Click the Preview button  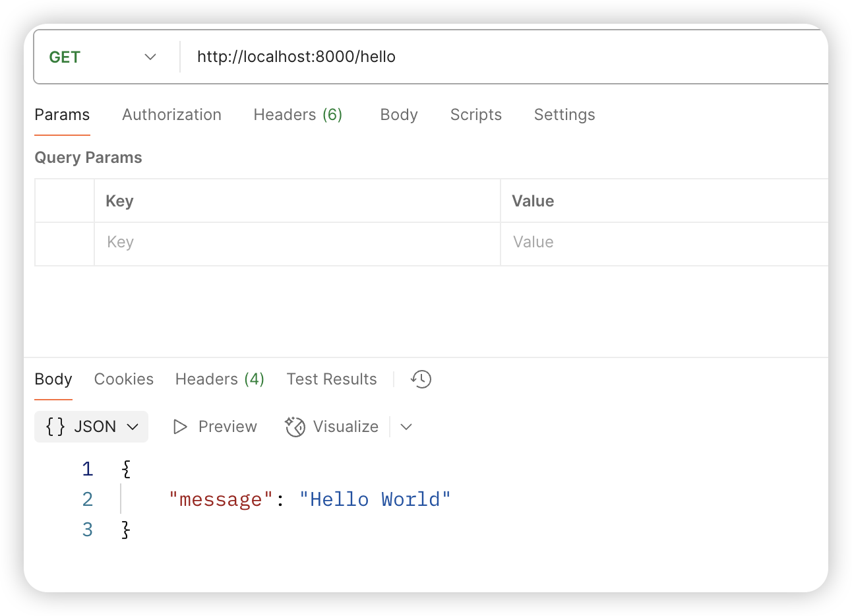click(214, 427)
